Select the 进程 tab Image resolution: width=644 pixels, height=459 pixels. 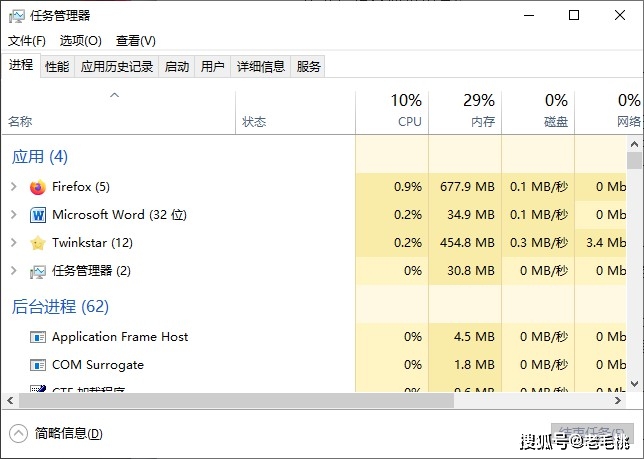[21, 65]
